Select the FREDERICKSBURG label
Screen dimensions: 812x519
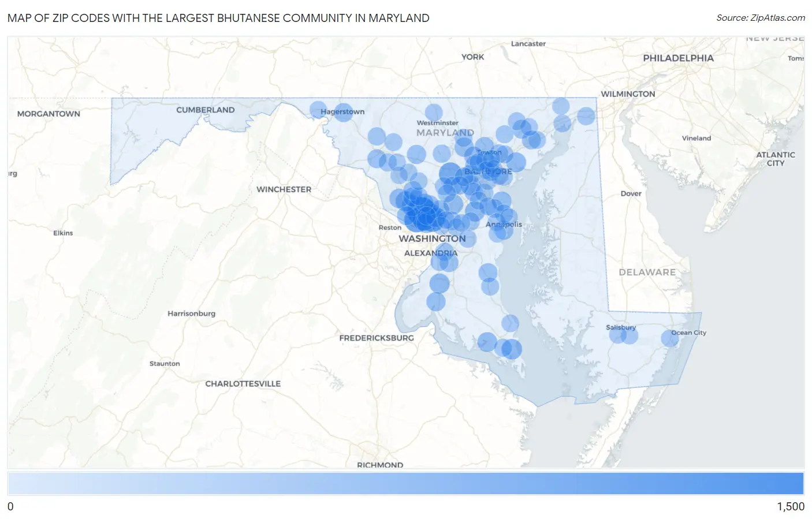377,338
